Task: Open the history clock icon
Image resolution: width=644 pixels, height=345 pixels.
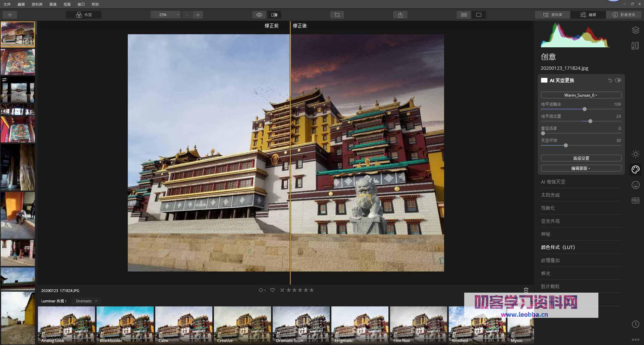Action: 635,324
